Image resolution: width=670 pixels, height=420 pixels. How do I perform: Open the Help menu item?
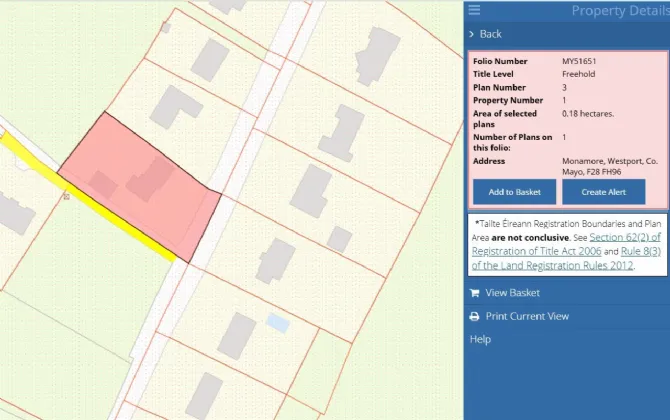click(480, 339)
